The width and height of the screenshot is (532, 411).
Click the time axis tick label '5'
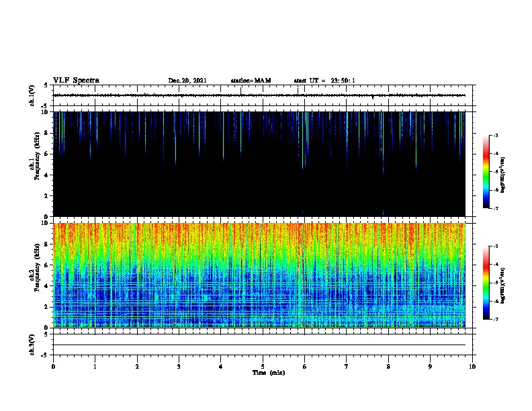[x=263, y=367]
